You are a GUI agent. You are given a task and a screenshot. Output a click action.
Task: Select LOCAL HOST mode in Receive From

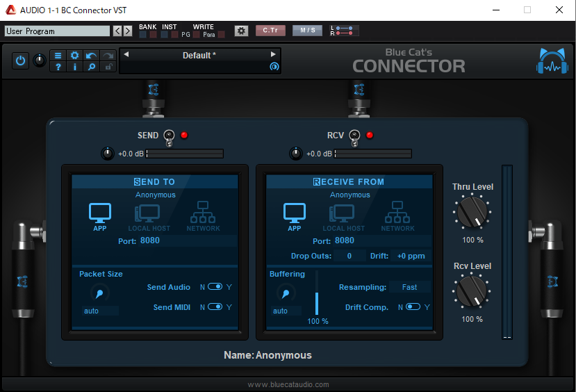click(343, 218)
